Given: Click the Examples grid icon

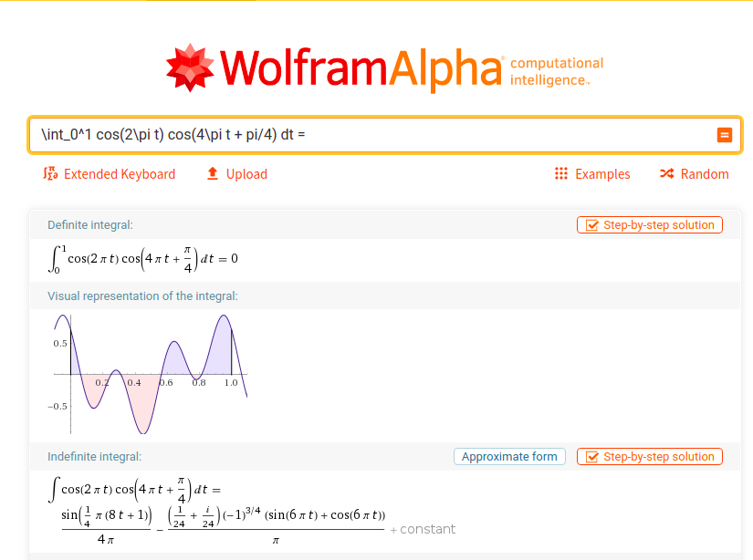Looking at the screenshot, I should (561, 174).
